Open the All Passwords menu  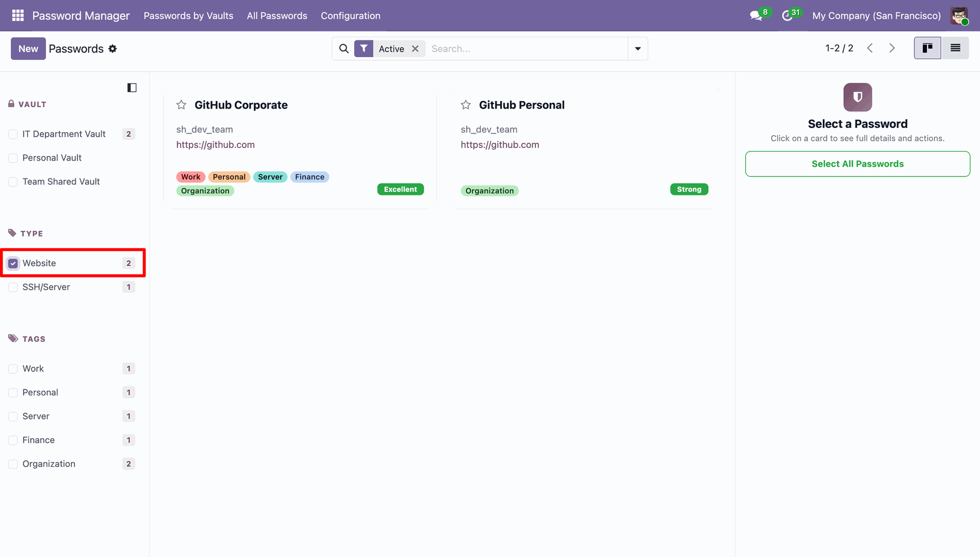point(277,16)
